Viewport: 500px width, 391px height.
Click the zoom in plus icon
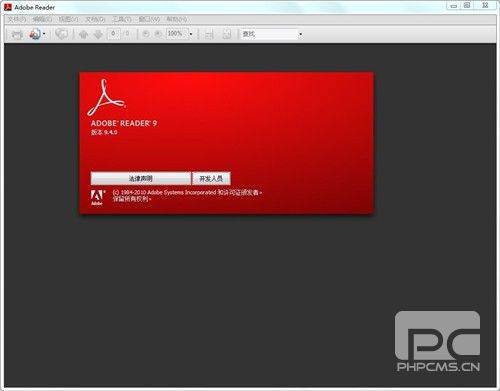click(x=158, y=34)
